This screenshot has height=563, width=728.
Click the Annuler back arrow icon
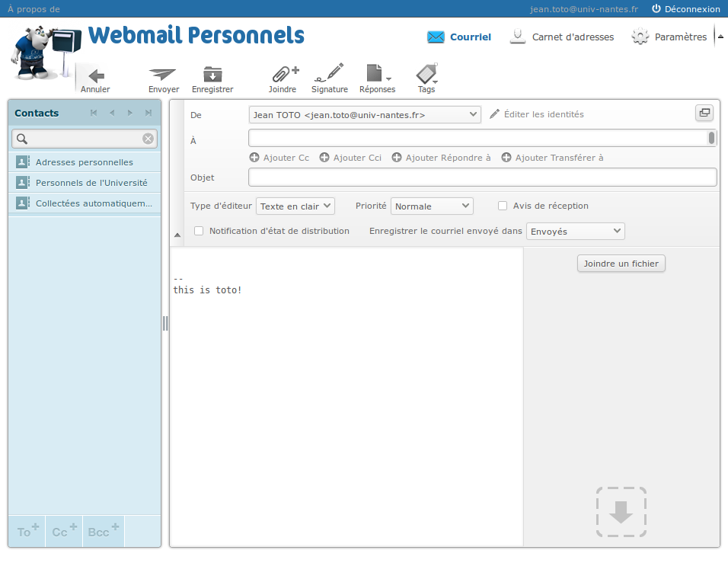[x=96, y=75]
